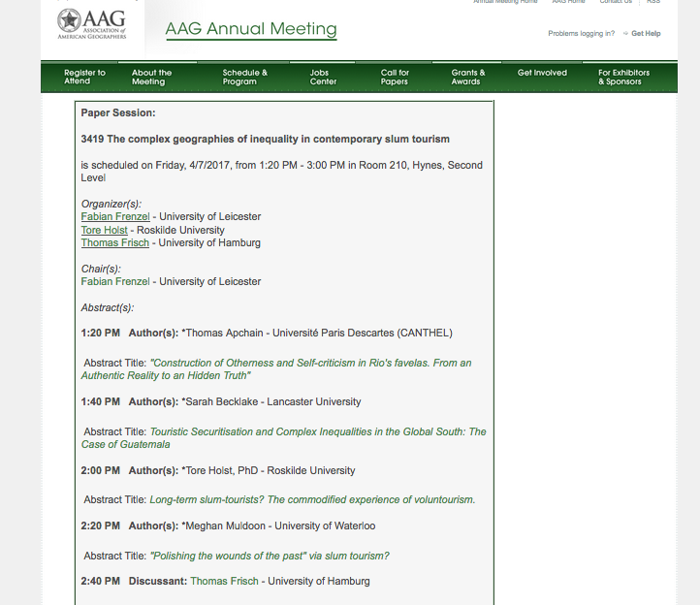Open For Exhibitors & Sponsors menu
700x605 pixels.
click(x=623, y=78)
